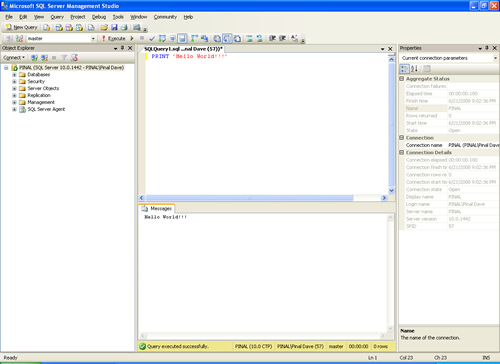Click the editor horizontal scrollbar thumb
The image size is (500, 364).
coord(249,198)
